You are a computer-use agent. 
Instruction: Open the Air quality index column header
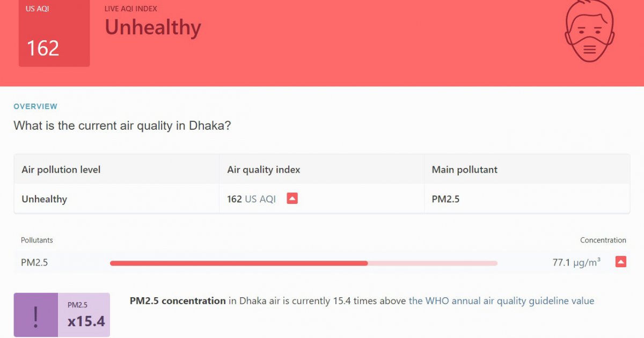pyautogui.click(x=262, y=170)
